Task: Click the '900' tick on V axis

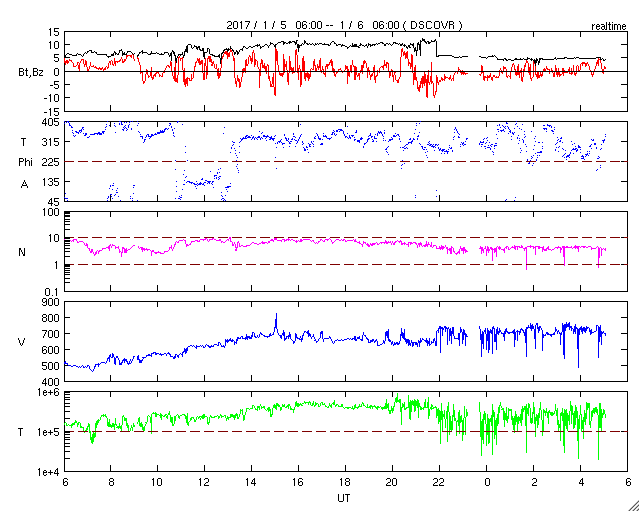Action: [51, 302]
